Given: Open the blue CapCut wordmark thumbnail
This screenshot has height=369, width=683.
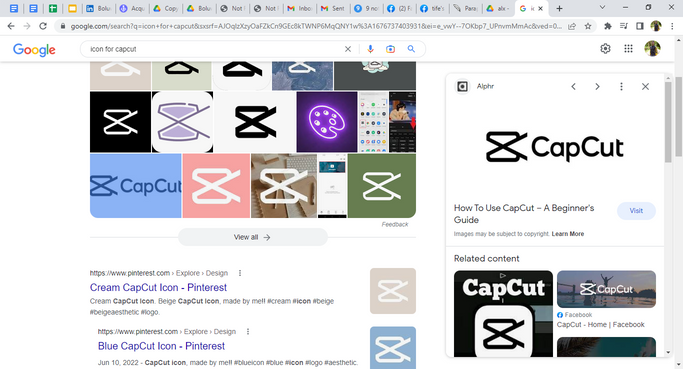Looking at the screenshot, I should 135,186.
